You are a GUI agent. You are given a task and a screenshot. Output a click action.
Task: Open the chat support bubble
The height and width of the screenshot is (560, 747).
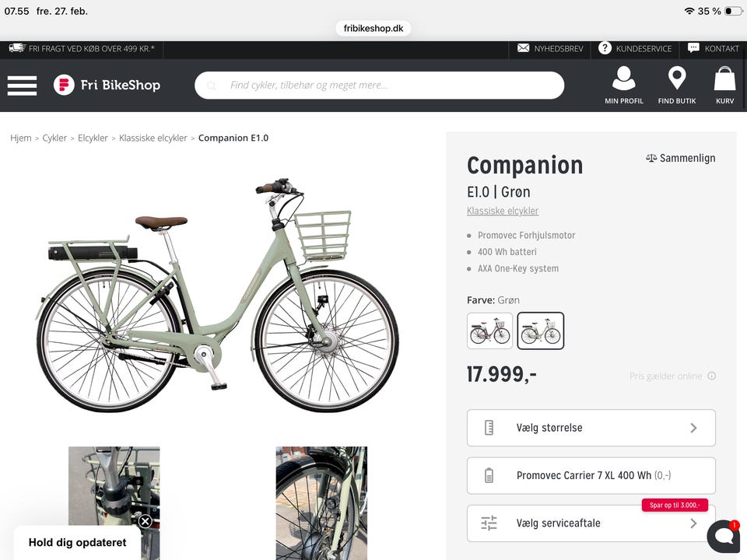click(723, 536)
